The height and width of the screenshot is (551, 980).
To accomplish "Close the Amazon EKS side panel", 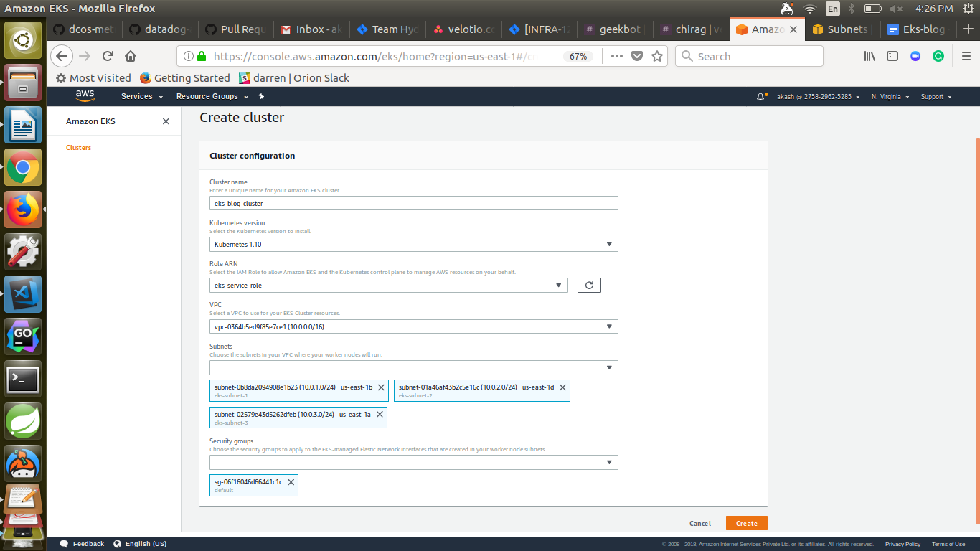I will click(x=166, y=121).
